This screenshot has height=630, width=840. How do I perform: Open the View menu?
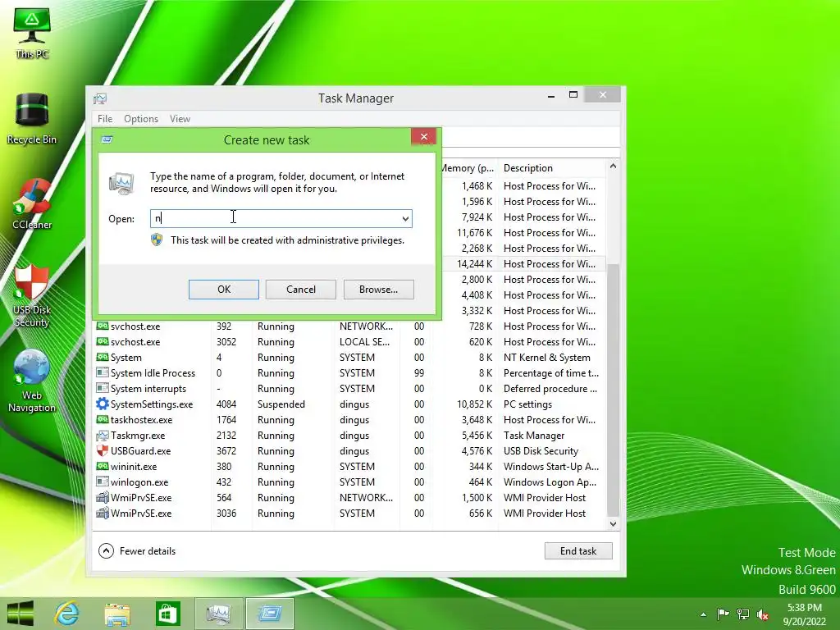180,119
